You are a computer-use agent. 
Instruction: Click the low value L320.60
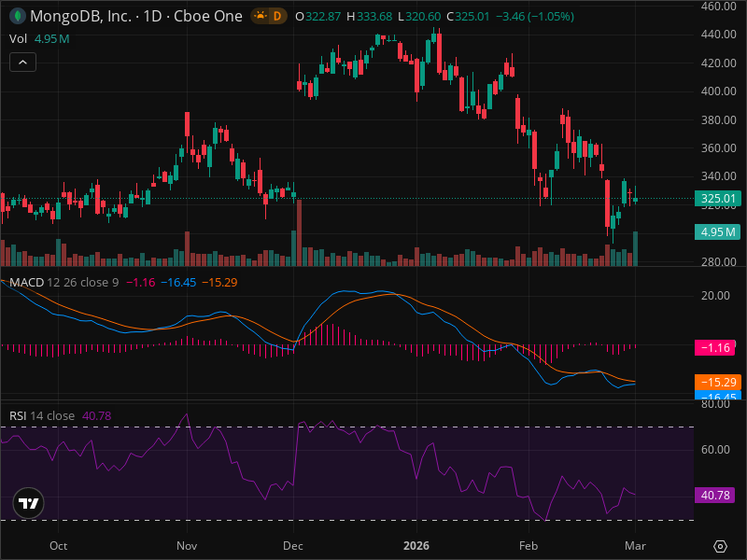click(419, 16)
